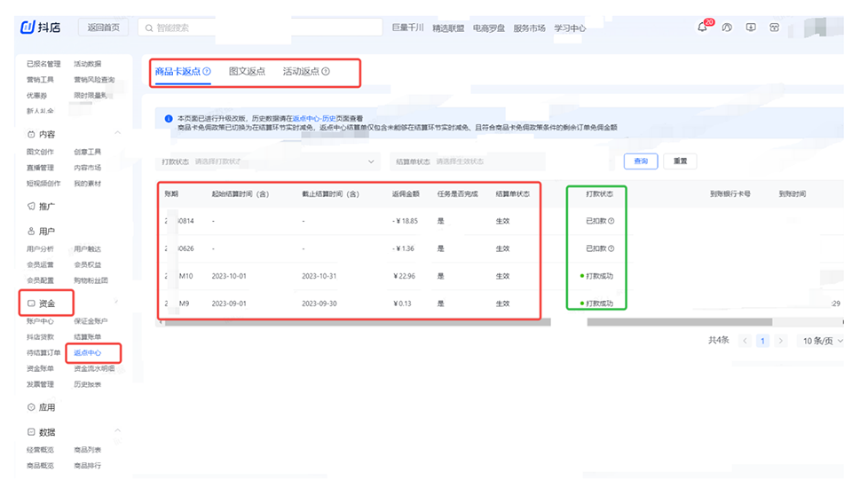
Task: Click the Doudian logo icon
Action: 28,28
